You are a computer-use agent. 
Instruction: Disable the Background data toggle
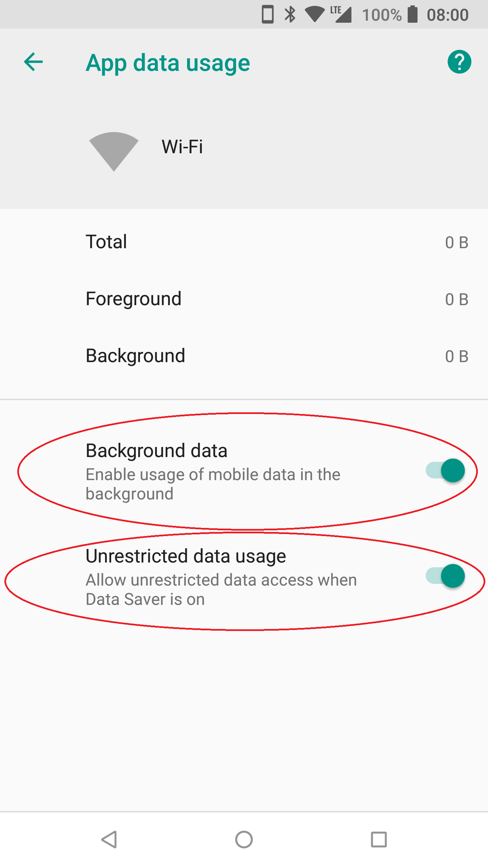tap(445, 471)
